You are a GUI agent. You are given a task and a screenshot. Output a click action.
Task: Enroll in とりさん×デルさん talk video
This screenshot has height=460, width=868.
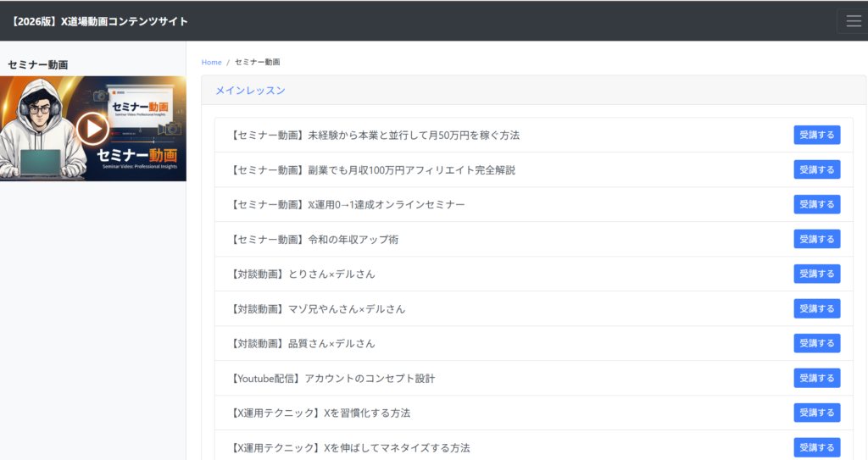(x=816, y=274)
